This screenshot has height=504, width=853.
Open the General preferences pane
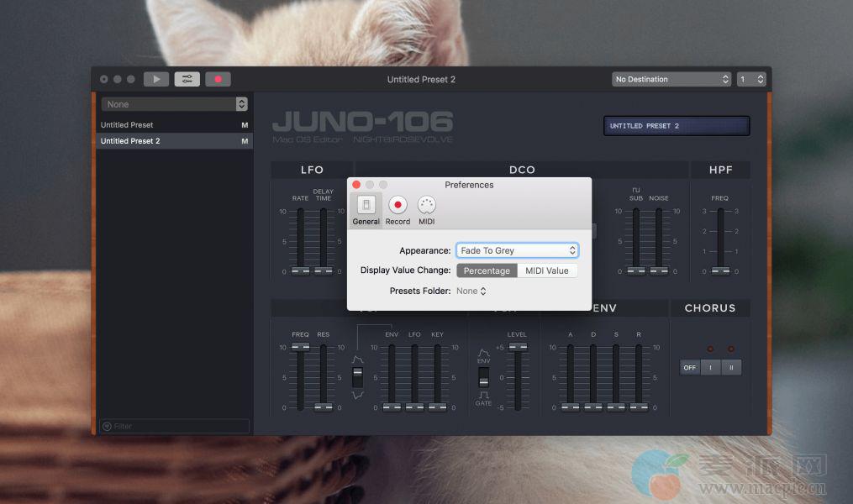point(366,209)
